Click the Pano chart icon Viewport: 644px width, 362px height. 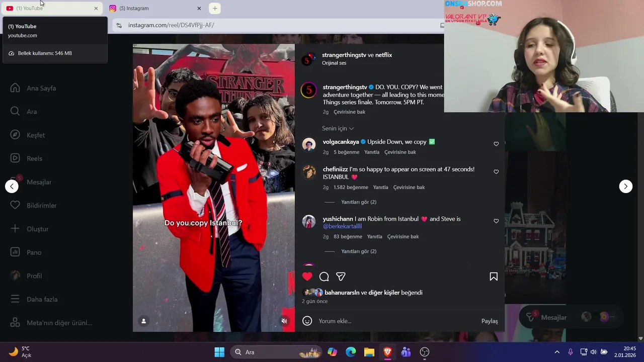(x=15, y=252)
